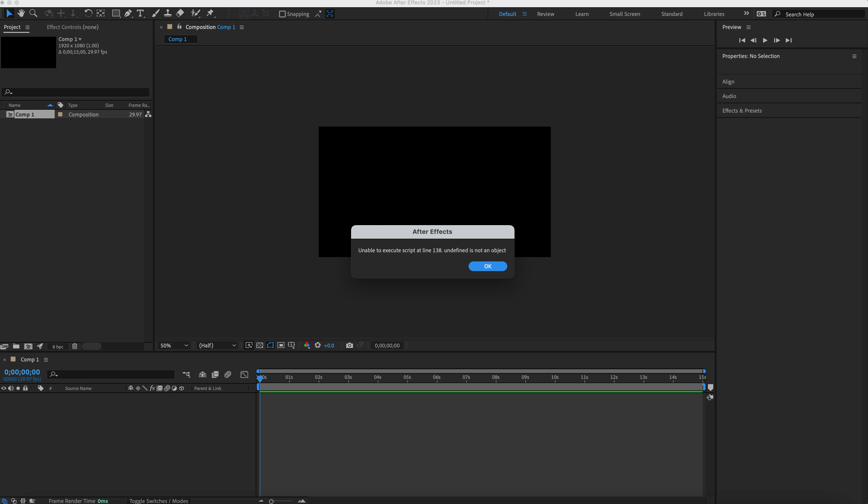Select the Rectangle shape tool
Viewport: 868px width, 504px height.
(116, 14)
